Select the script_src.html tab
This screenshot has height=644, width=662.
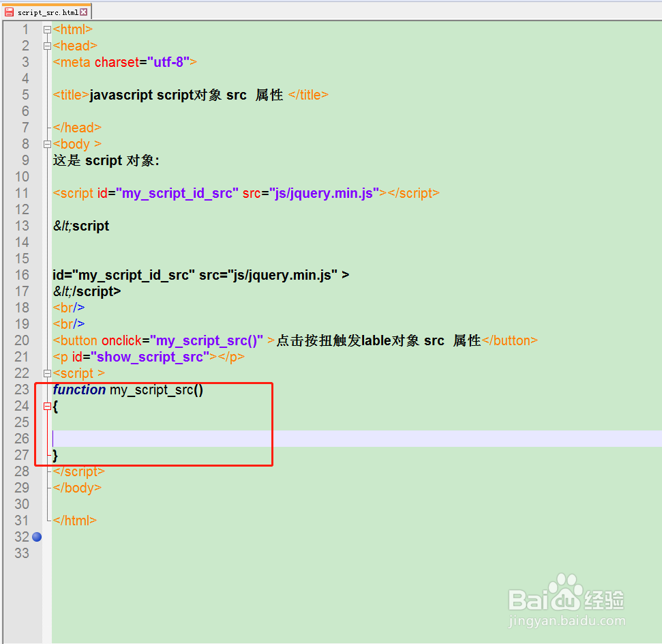tap(46, 12)
